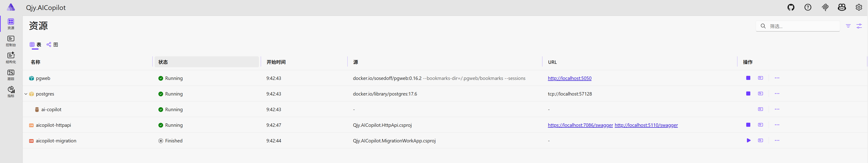Open https://localhost:7086/swagger link
The width and height of the screenshot is (868, 163).
[x=580, y=125]
